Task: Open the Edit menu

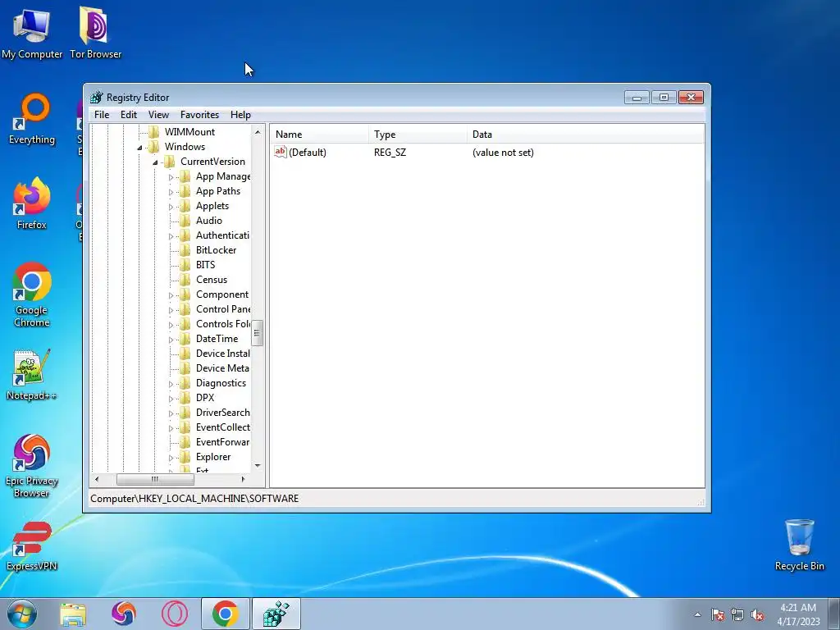Action: pos(129,115)
